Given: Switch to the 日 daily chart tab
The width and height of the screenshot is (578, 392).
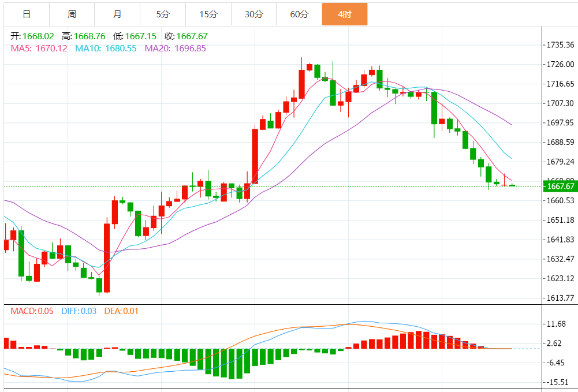Looking at the screenshot, I should [27, 14].
